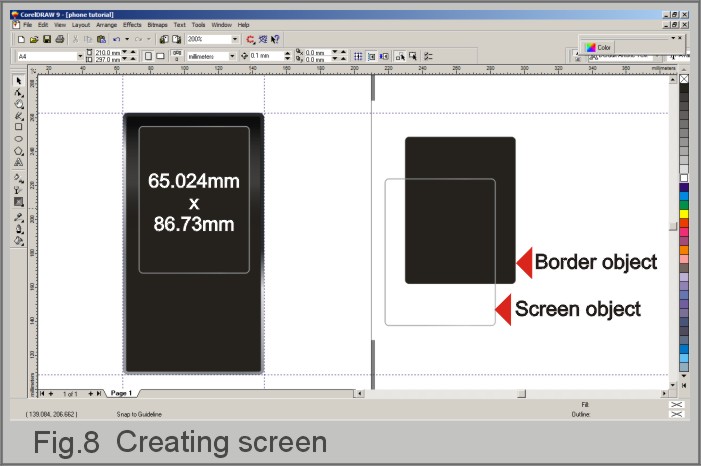
Task: Open the zoom level 200% dropdown
Action: pos(235,39)
